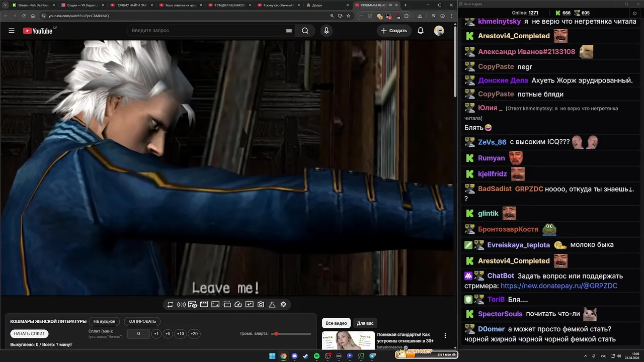The height and width of the screenshot is (362, 644).
Task: Select the Все видео filter chip
Action: 336,323
